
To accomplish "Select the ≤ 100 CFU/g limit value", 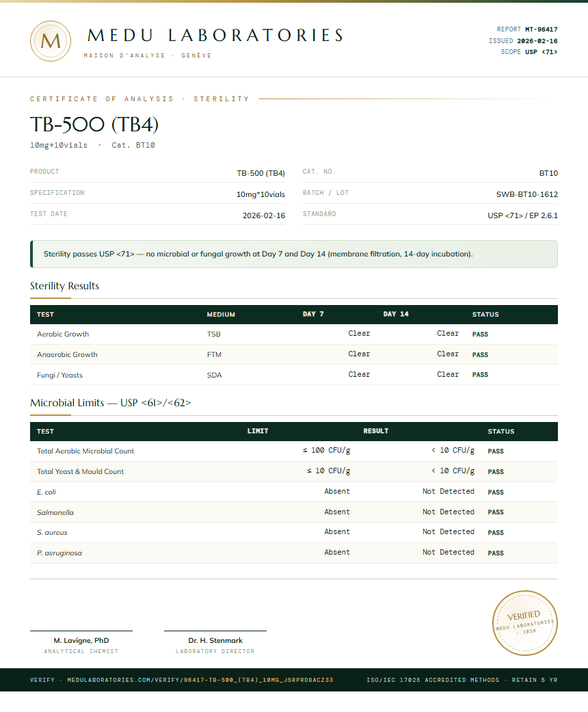I will tap(326, 451).
